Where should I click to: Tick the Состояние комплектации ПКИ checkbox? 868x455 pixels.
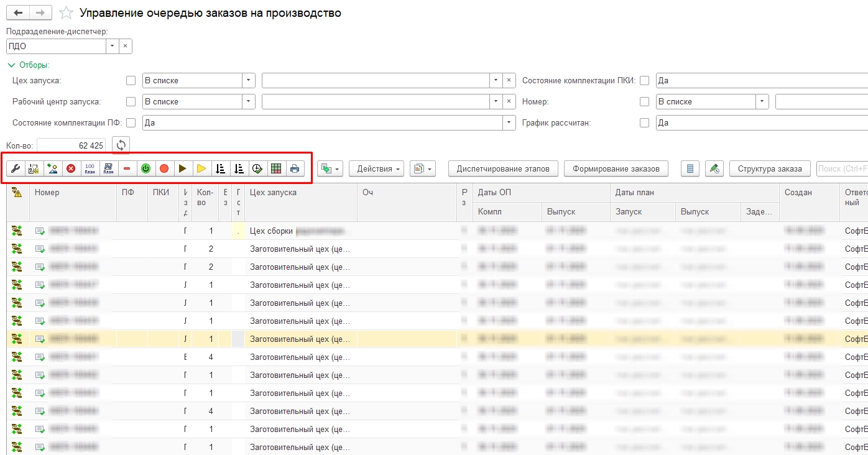click(x=645, y=81)
